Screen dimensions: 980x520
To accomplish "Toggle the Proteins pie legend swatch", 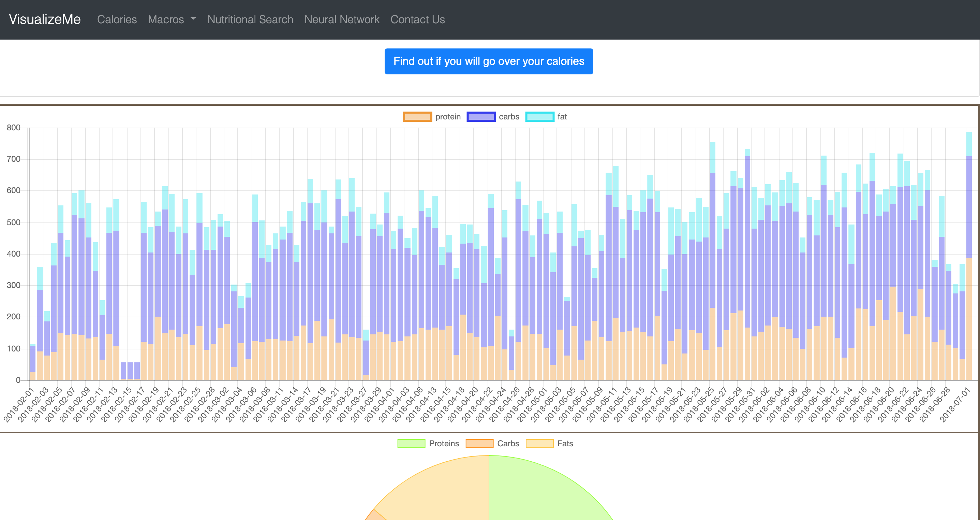I will (x=411, y=444).
